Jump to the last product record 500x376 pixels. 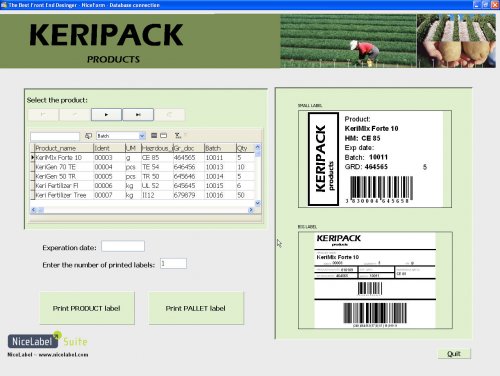138,115
